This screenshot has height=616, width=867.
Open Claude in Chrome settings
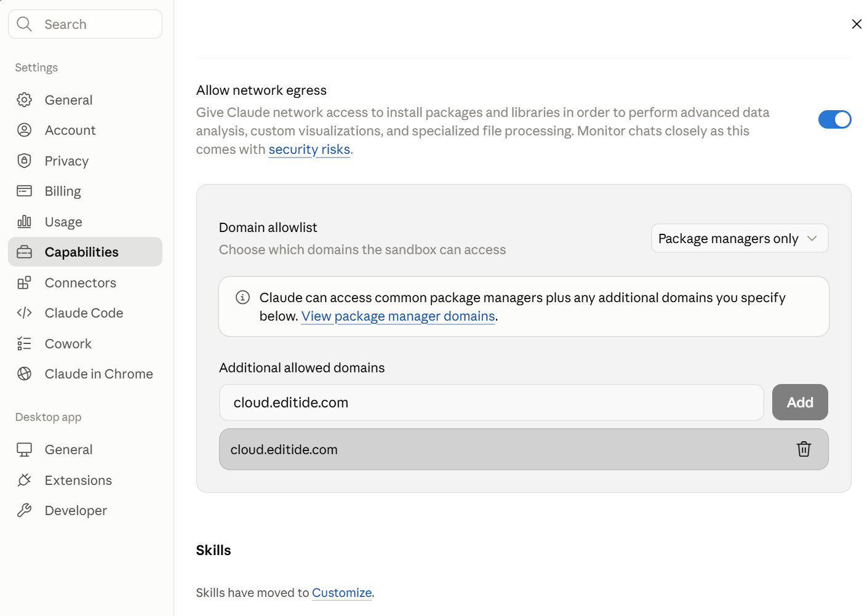85,374
